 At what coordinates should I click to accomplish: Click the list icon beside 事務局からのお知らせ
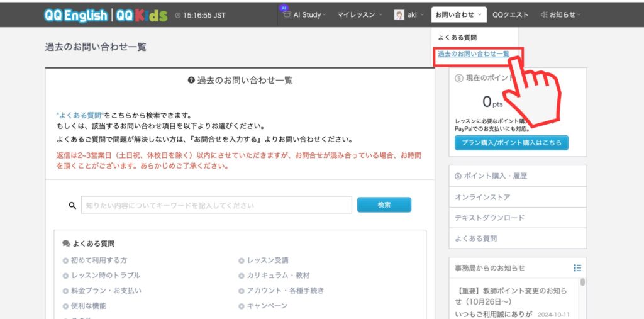pyautogui.click(x=577, y=267)
